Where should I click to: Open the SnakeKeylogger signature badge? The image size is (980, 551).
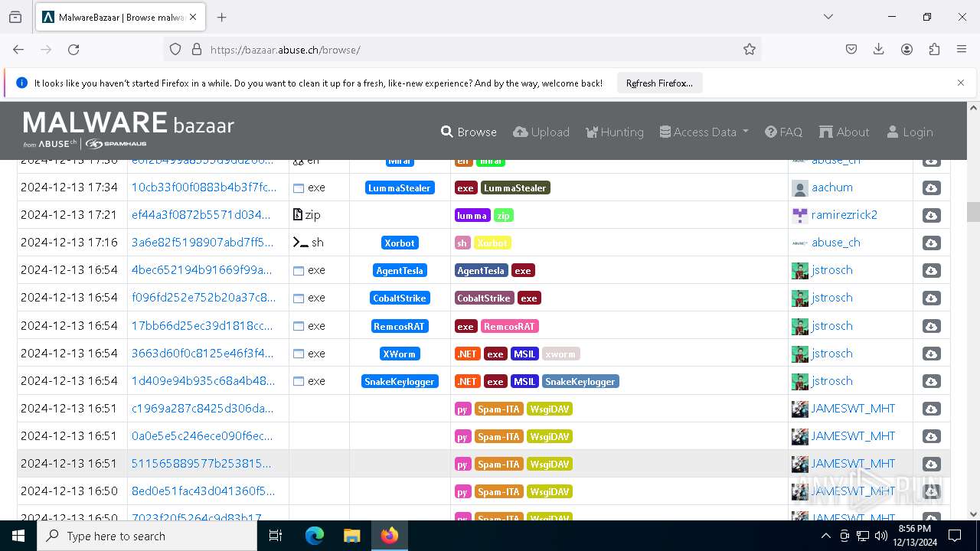pyautogui.click(x=400, y=381)
